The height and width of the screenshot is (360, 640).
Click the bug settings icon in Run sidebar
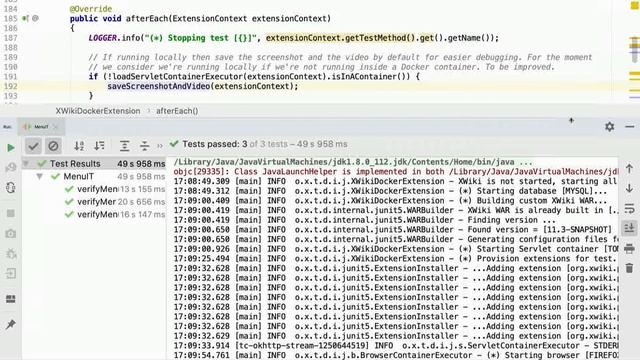[11, 253]
